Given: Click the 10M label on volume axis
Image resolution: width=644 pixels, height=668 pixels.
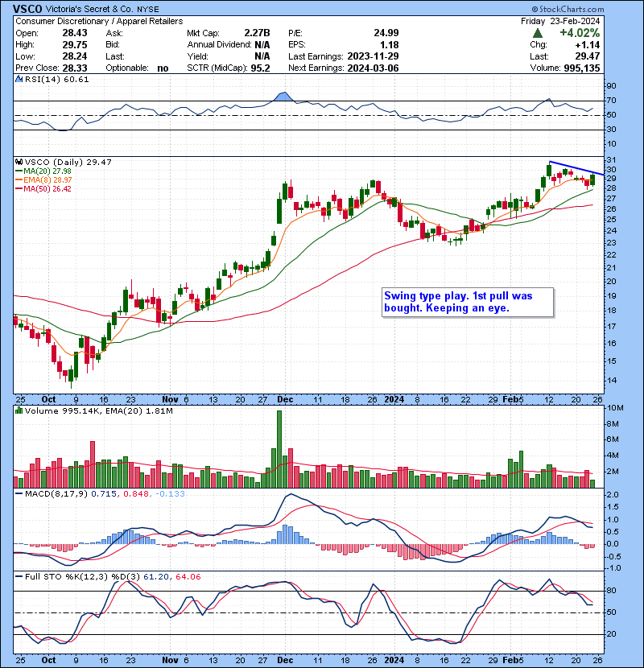Looking at the screenshot, I should [616, 408].
